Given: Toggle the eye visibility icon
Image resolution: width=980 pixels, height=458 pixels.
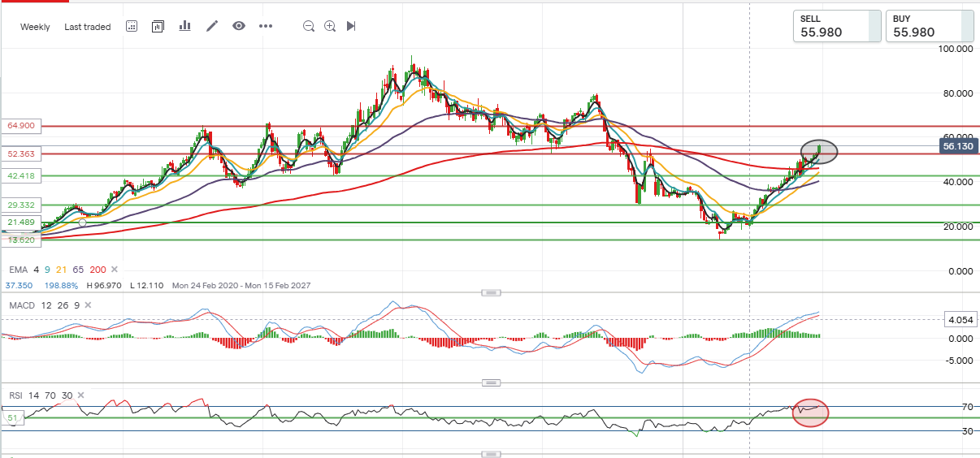Looking at the screenshot, I should pyautogui.click(x=239, y=26).
